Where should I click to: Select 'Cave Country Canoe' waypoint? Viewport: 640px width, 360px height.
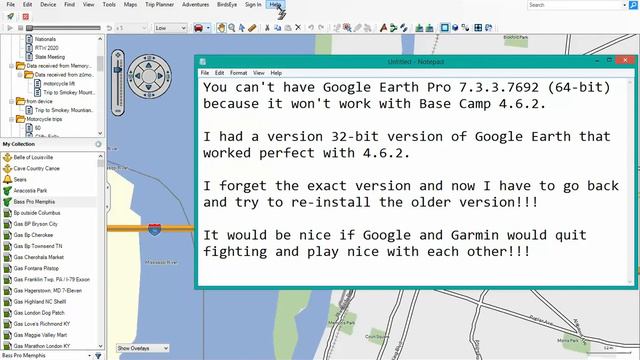pos(37,168)
